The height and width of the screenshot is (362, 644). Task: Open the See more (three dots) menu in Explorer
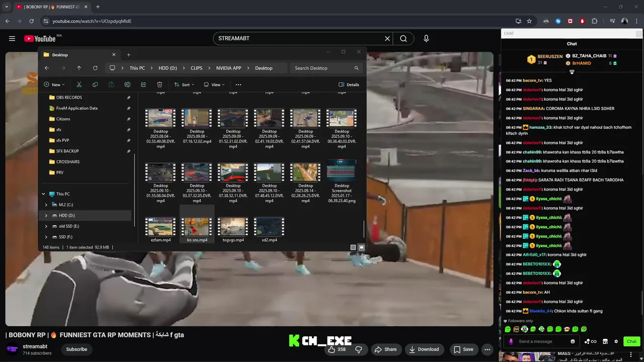(238, 84)
